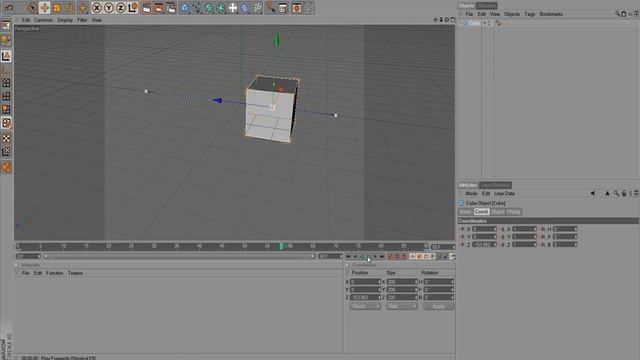The height and width of the screenshot is (360, 640).
Task: Select the Edges mode icon
Action: click(6, 96)
